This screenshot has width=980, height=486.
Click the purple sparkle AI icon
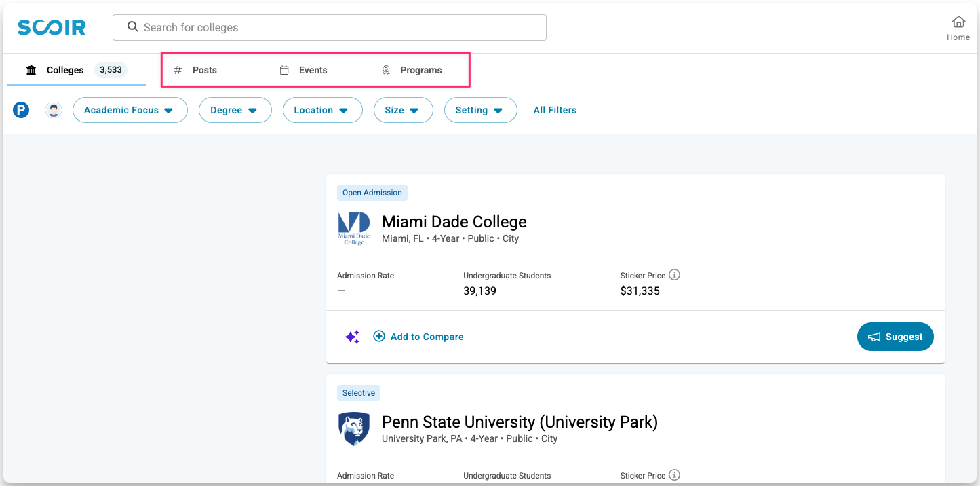pos(353,337)
